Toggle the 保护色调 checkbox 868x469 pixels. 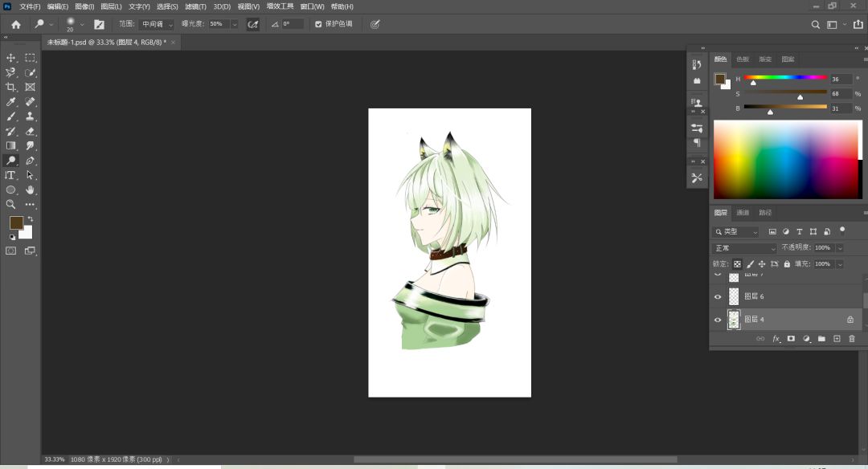318,24
